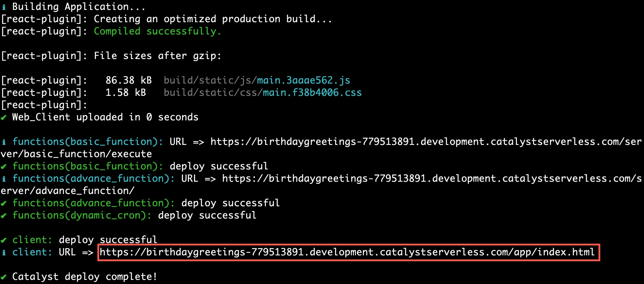Screen dimensions: 644x284
Task: Click the checkmark before advance_function deploy successful
Action: tap(3, 203)
